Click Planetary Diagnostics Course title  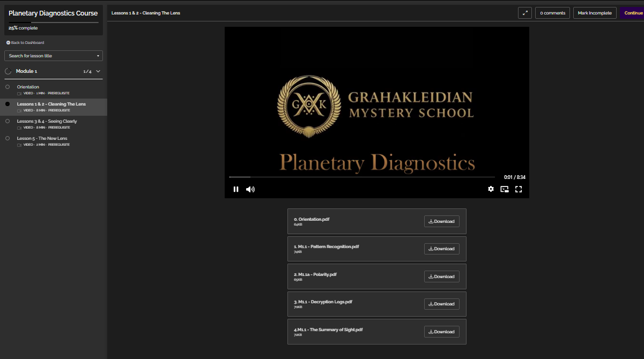coord(53,13)
